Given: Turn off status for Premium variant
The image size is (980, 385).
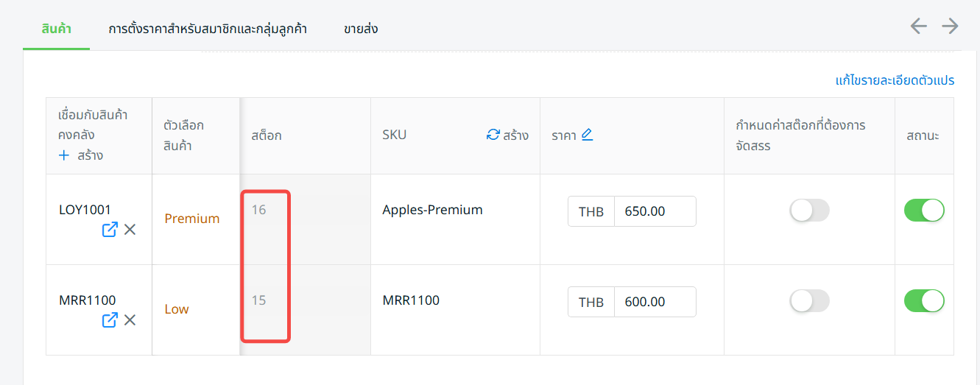Looking at the screenshot, I should [924, 211].
